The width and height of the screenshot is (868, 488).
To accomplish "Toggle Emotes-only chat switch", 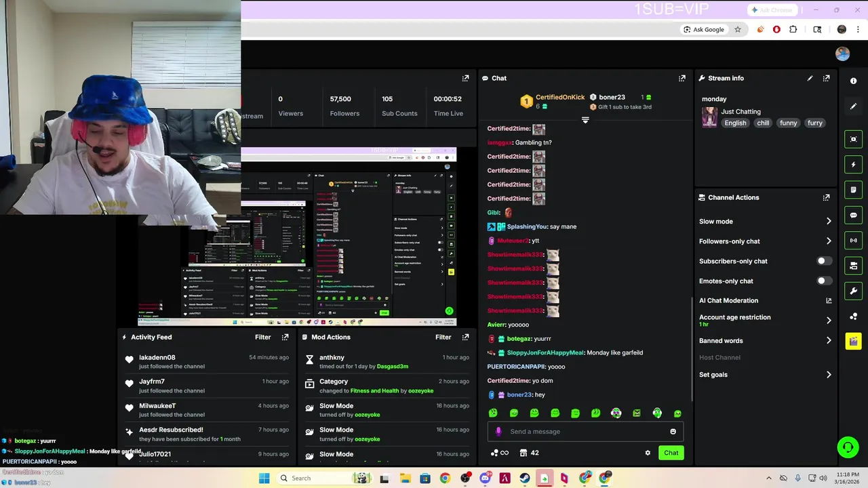I will pyautogui.click(x=824, y=281).
